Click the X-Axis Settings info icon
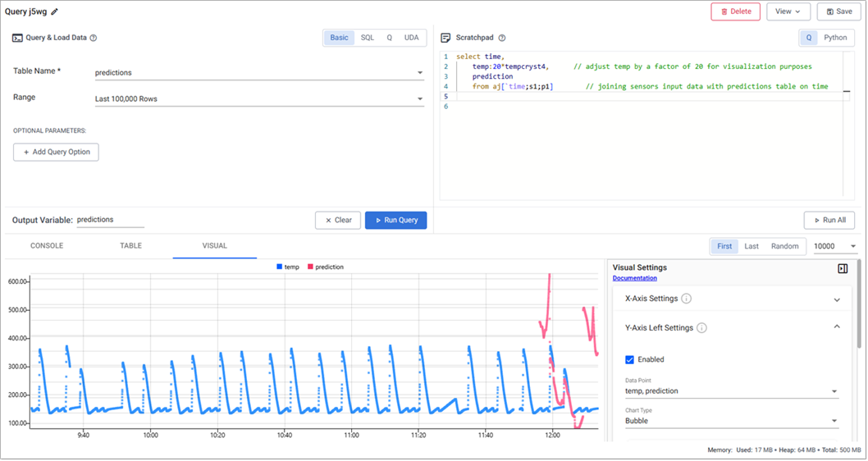Viewport: 868px width, 461px height. (686, 299)
